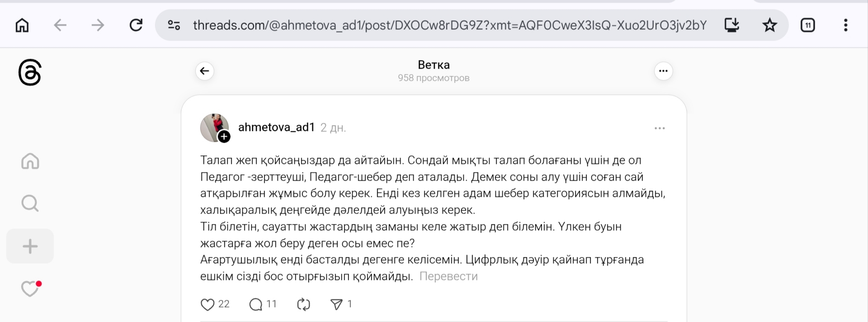Viewport: 868px width, 322px height.
Task: Open post options three-dot menu
Action: click(x=660, y=128)
